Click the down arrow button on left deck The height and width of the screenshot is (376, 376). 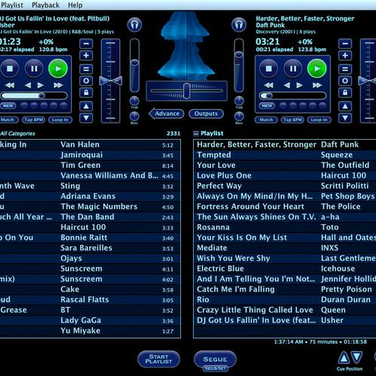[x=86, y=118]
